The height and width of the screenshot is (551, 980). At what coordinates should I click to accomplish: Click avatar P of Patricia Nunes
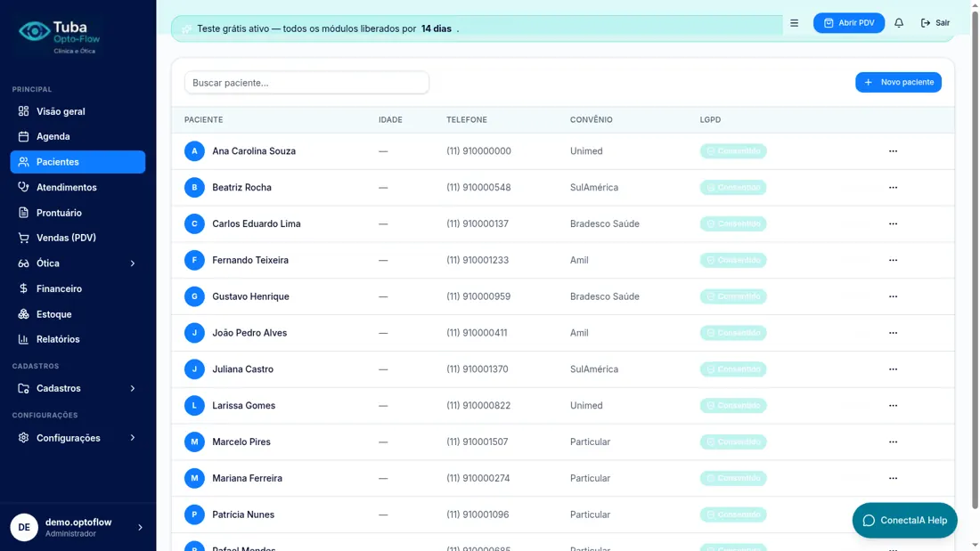194,515
